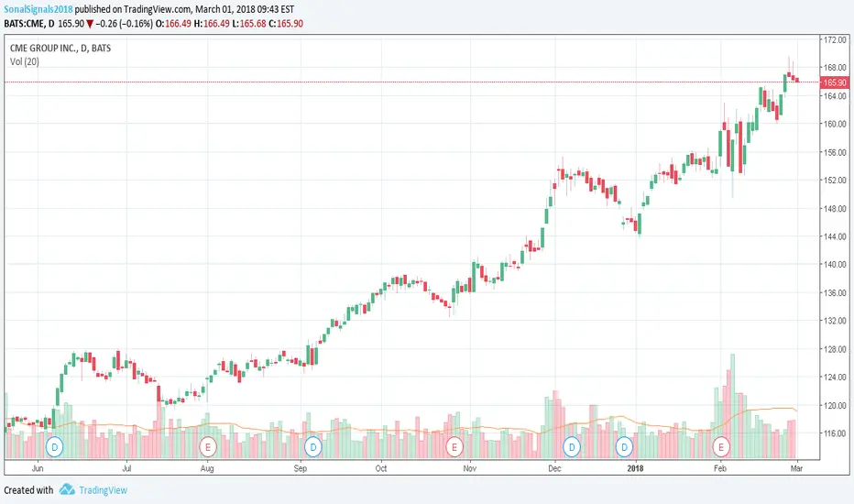
Task: Click the Nov label on time axis
Action: pos(469,468)
